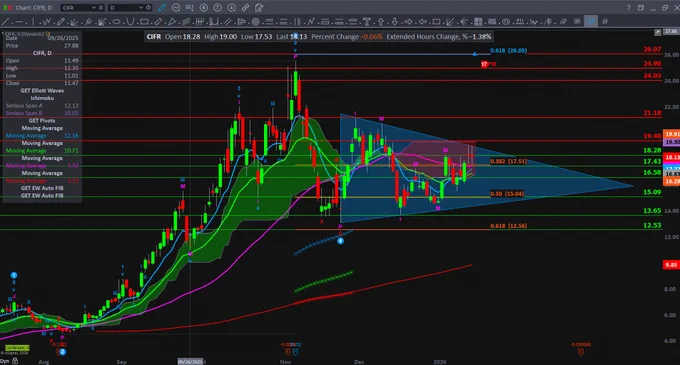Click the circled B icon
Viewport: 680px width, 365px height.
pyautogui.click(x=203, y=8)
